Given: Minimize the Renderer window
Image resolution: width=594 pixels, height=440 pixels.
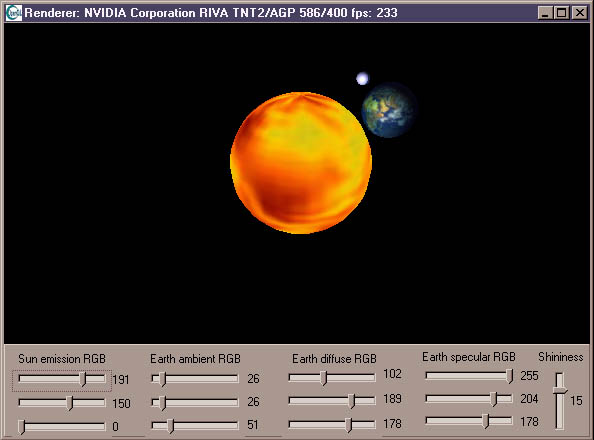Looking at the screenshot, I should (545, 13).
